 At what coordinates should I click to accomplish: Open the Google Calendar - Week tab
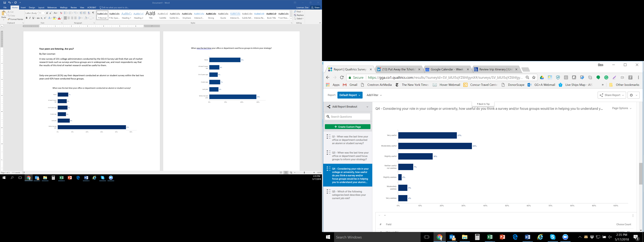pos(447,69)
